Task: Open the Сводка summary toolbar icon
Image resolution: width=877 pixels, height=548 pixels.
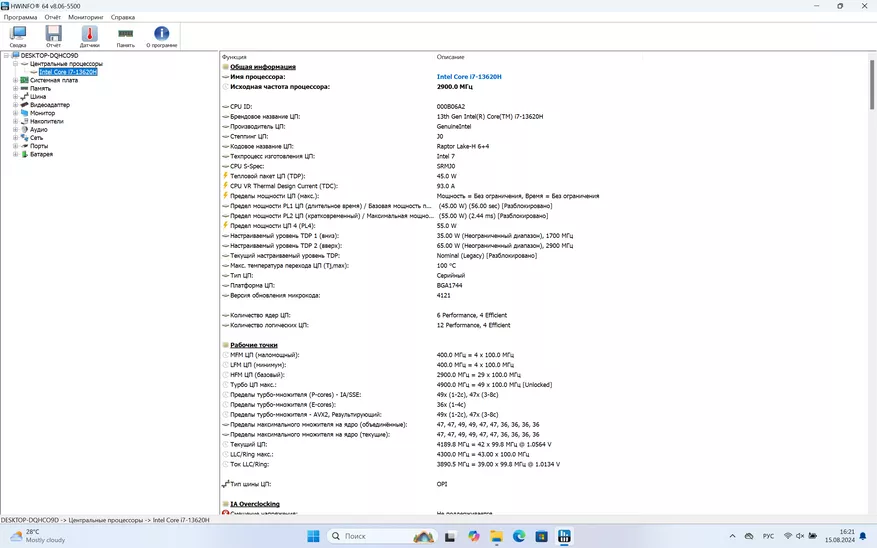Action: 18,36
